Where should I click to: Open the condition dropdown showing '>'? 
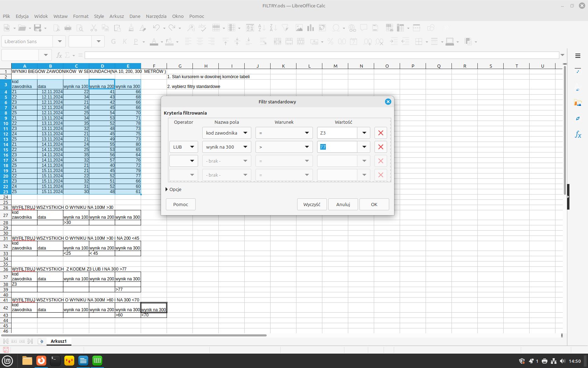(307, 147)
